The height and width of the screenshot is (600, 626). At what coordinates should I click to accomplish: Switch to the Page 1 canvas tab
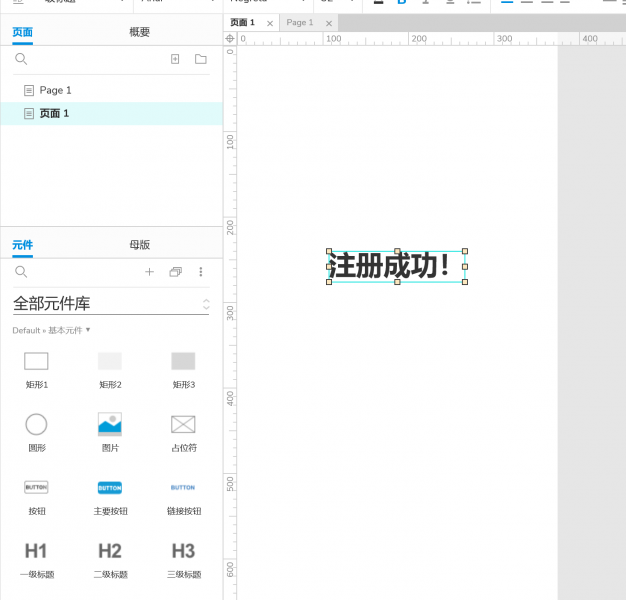pyautogui.click(x=300, y=22)
